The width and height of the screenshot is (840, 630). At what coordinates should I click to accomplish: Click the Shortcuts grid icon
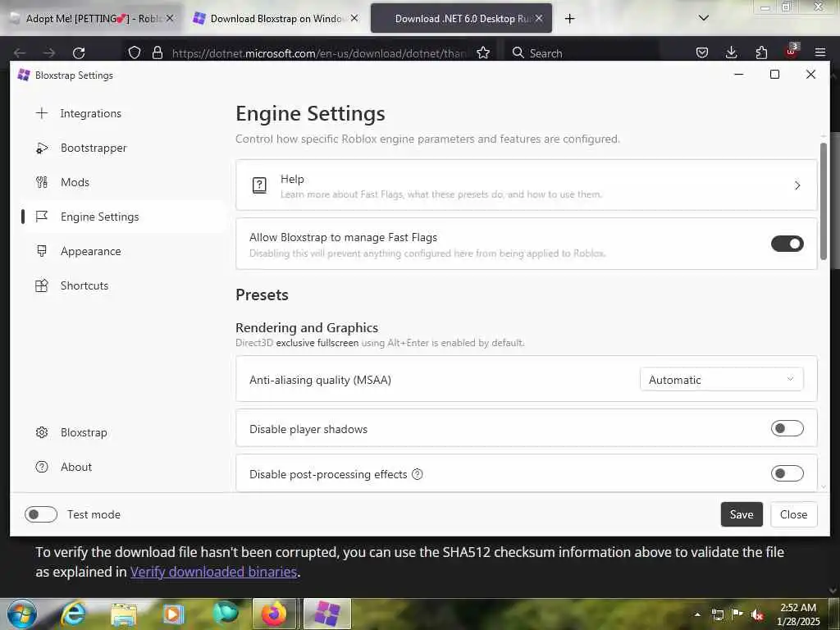(42, 285)
